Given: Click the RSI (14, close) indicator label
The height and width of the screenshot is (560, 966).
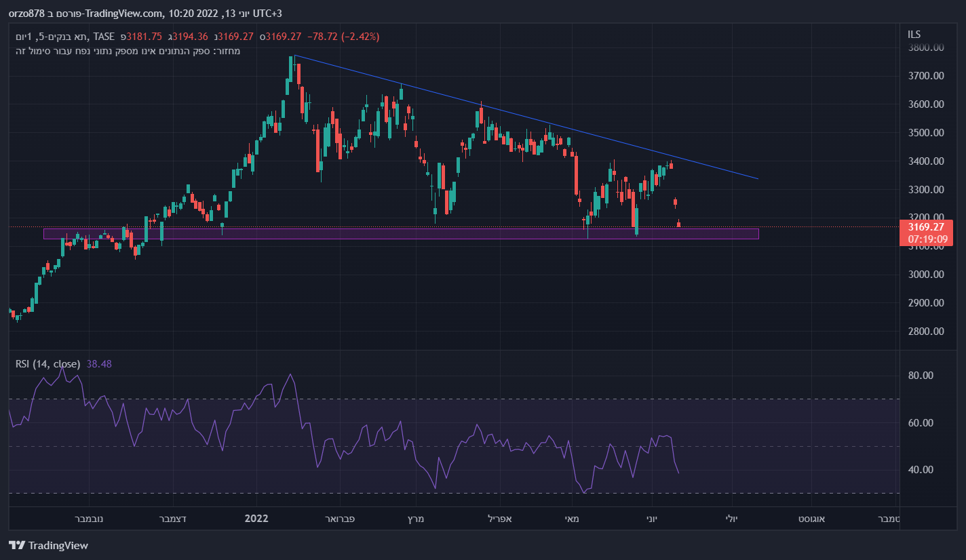Looking at the screenshot, I should point(47,364).
